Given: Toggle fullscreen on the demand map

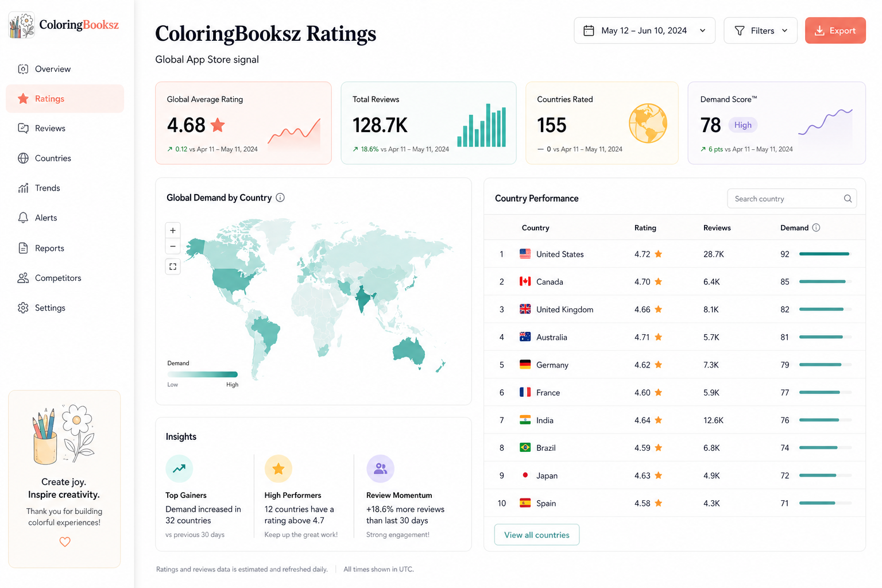Looking at the screenshot, I should pyautogui.click(x=173, y=266).
